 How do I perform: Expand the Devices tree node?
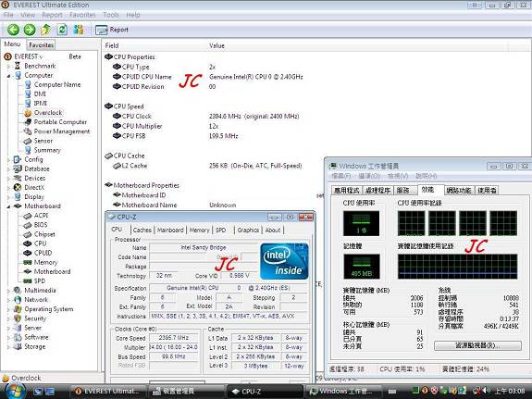[8, 178]
